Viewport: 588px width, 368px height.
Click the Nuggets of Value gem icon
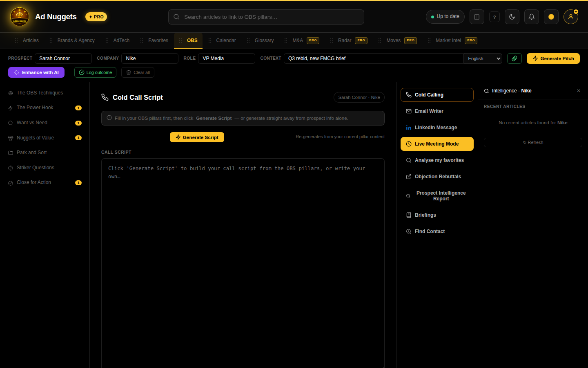[11, 138]
